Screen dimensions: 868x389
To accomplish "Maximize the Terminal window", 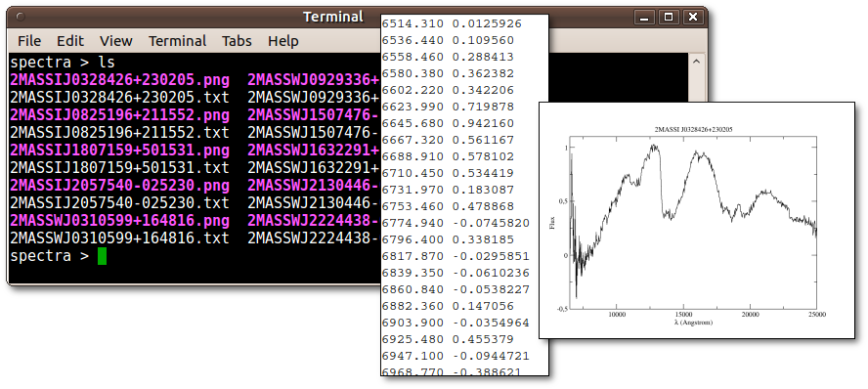I will (669, 18).
